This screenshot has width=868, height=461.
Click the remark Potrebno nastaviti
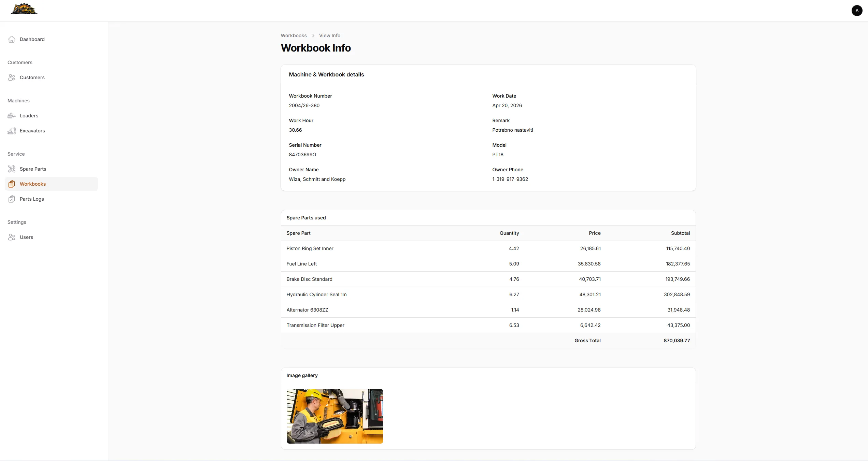click(x=512, y=130)
